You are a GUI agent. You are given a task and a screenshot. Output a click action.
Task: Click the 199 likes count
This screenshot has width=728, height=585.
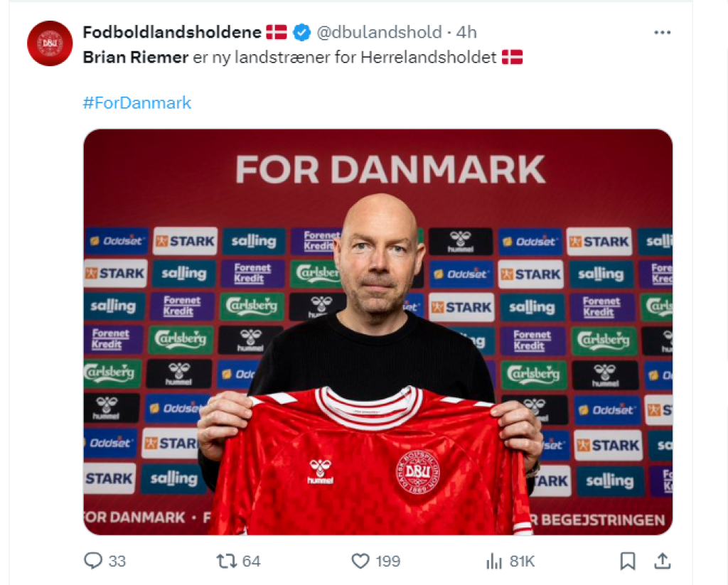click(x=387, y=562)
